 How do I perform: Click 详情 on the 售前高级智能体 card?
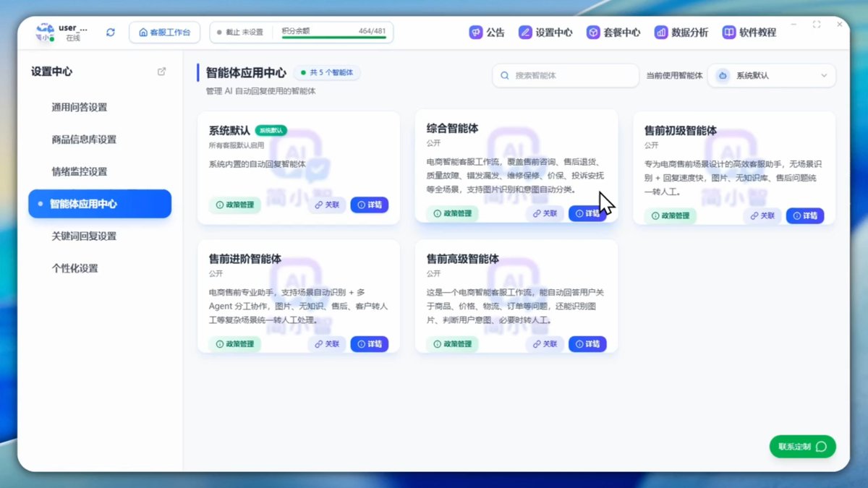tap(587, 344)
